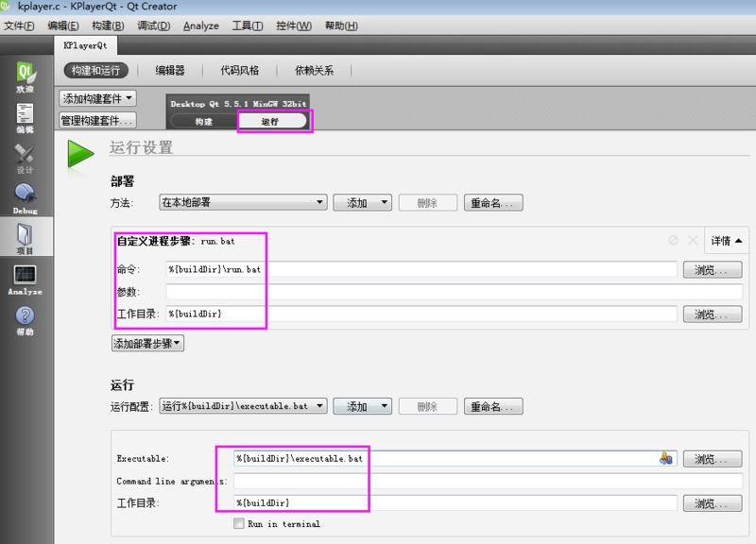Screen dimensions: 756x544
Task: Switch to Debug mode
Action: tap(26, 199)
